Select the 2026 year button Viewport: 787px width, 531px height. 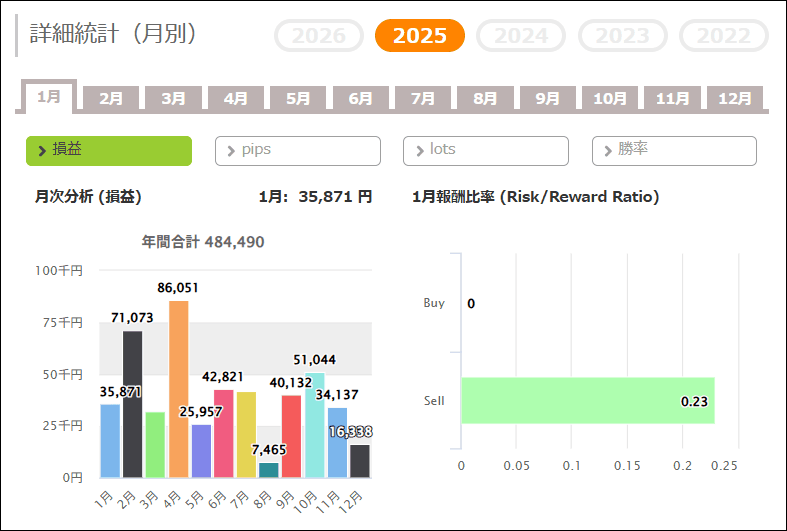tap(319, 36)
